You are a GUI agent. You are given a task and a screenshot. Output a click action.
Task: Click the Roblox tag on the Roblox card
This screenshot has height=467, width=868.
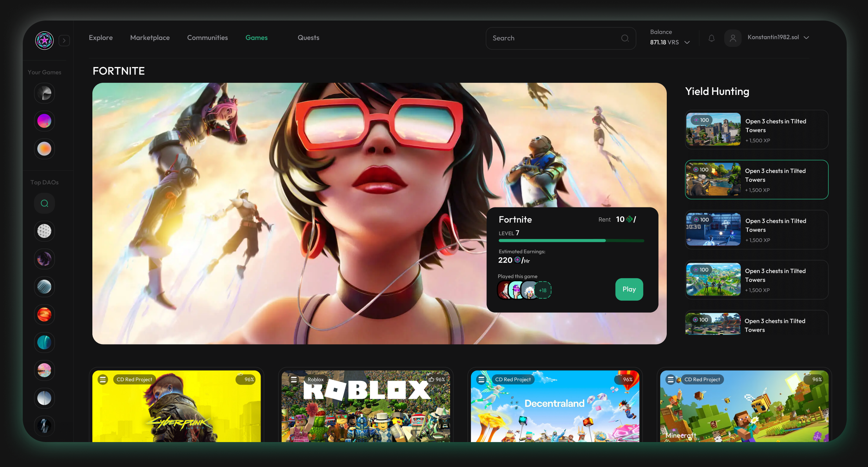[316, 379]
